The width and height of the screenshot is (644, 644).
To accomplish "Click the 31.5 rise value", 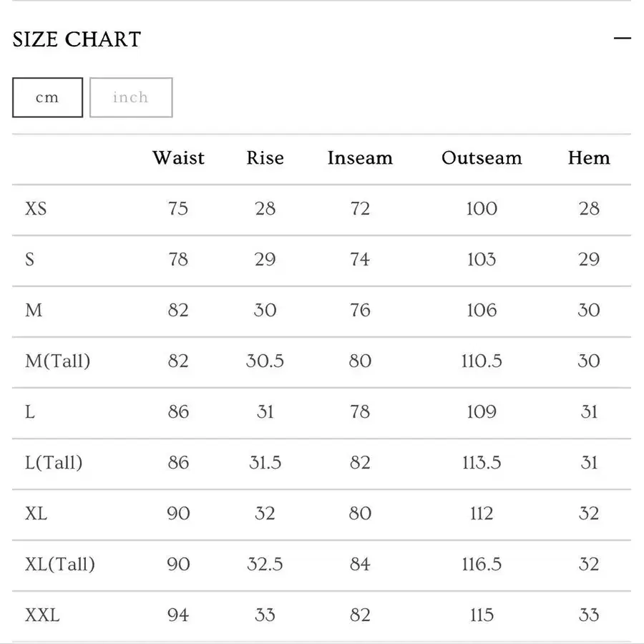I will (265, 462).
